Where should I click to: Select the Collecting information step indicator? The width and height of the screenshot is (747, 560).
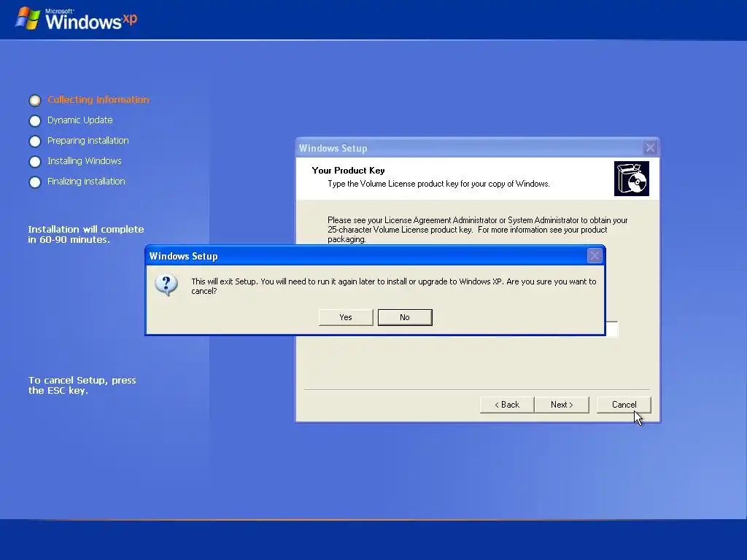(35, 101)
